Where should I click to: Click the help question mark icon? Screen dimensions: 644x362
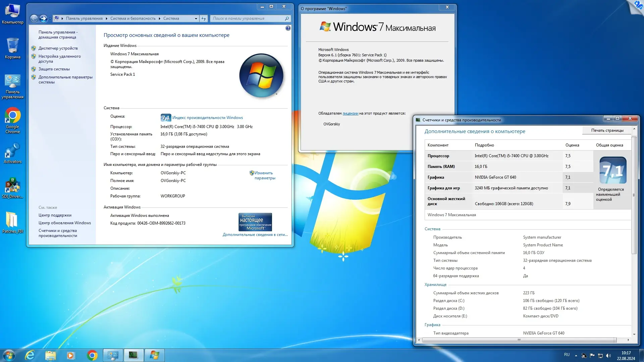(288, 28)
